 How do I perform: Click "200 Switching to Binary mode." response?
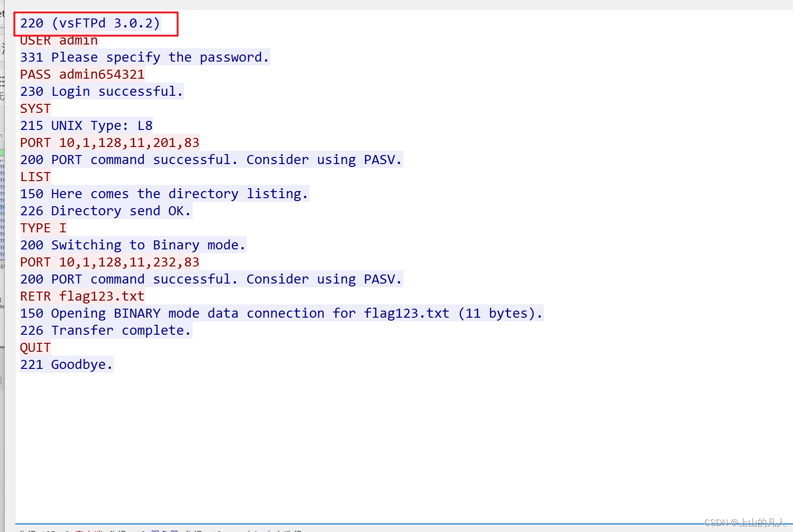tap(133, 245)
